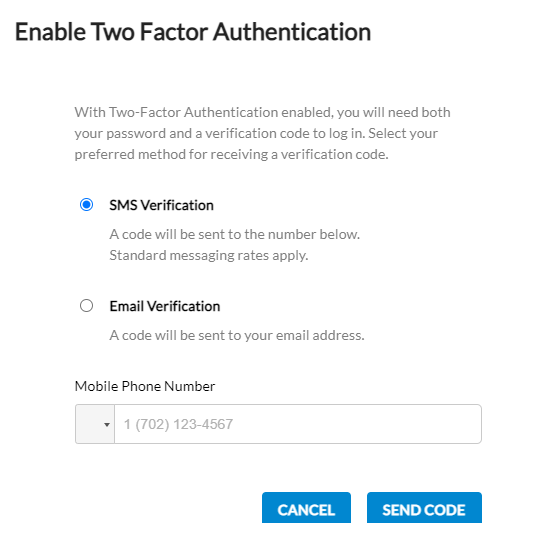The height and width of the screenshot is (540, 560).
Task: Click the small caret arrow in phone field
Action: [x=107, y=425]
